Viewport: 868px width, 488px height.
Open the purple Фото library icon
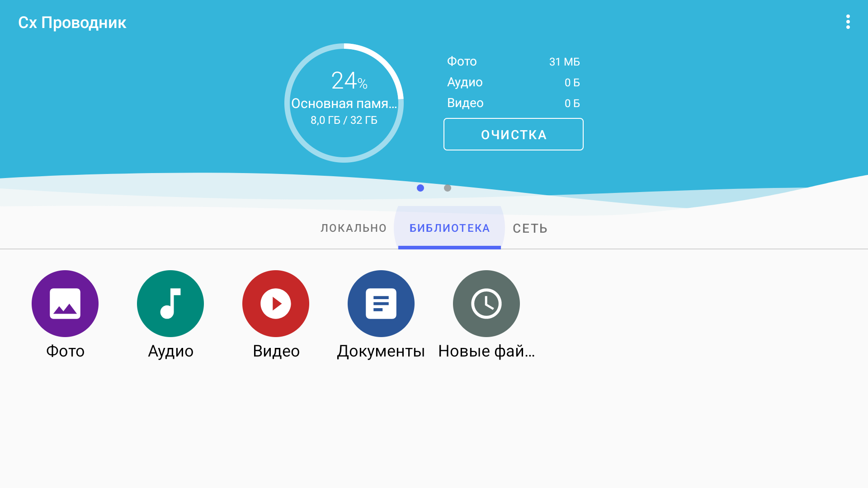coord(65,304)
